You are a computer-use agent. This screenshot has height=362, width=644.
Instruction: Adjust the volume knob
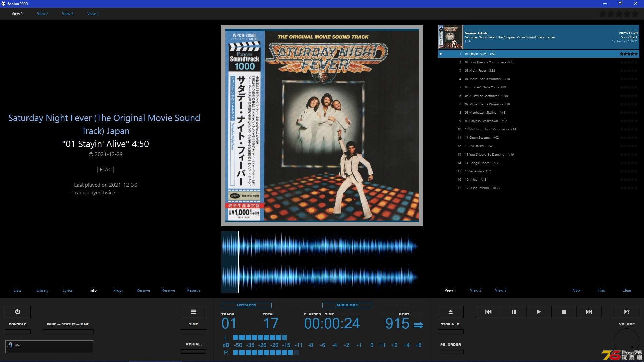coord(627,341)
